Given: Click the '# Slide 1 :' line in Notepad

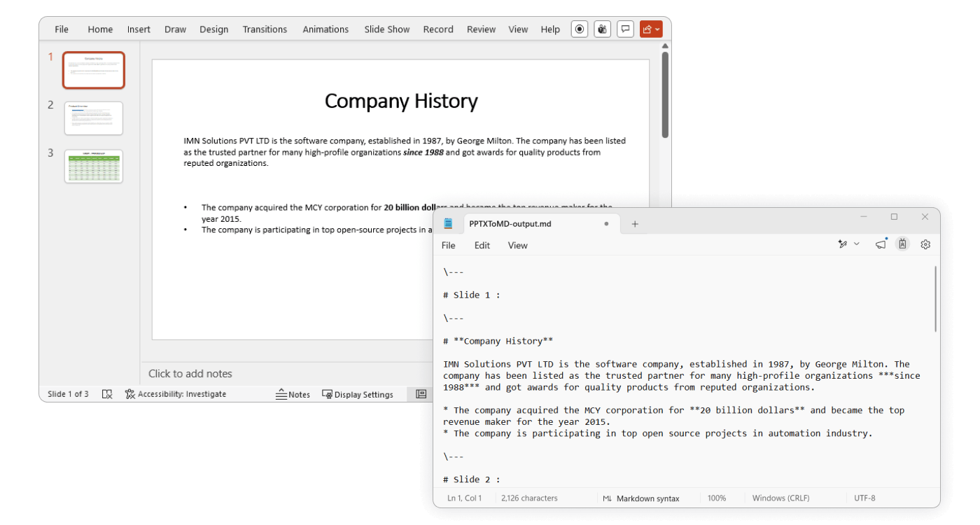Looking at the screenshot, I should pos(472,295).
